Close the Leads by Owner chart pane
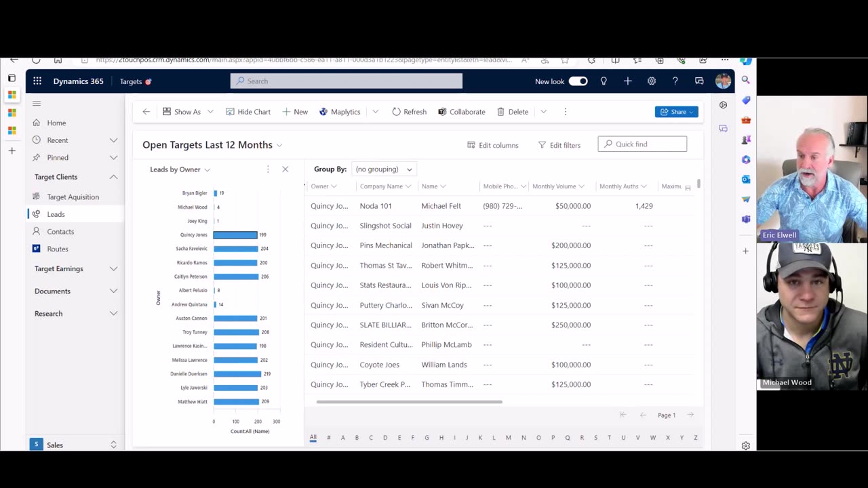Viewport: 868px width, 488px height. pyautogui.click(x=285, y=169)
